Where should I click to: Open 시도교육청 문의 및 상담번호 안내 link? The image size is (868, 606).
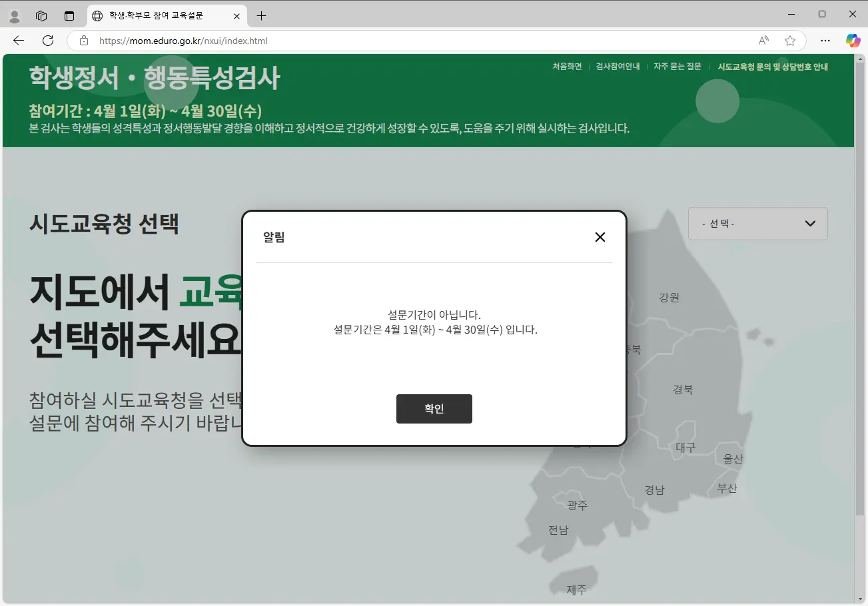point(773,67)
